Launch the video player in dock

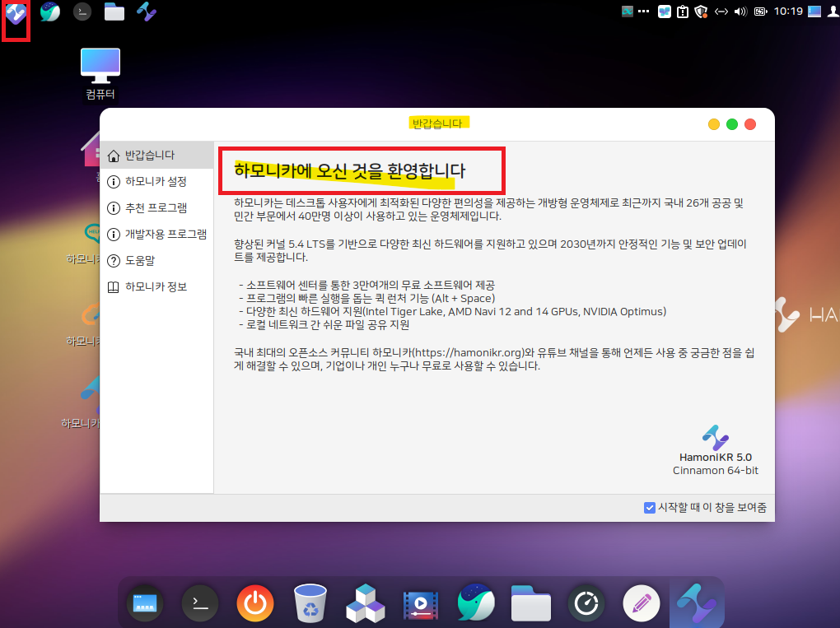(421, 604)
